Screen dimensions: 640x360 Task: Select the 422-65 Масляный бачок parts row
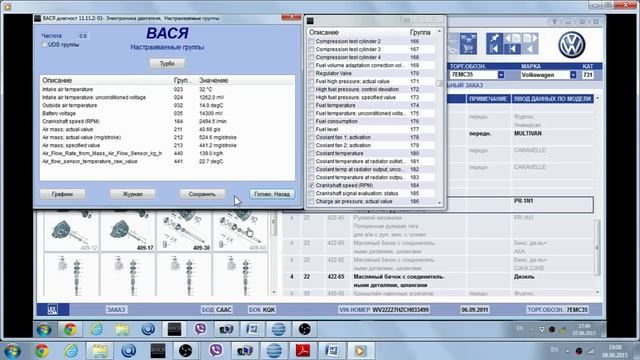(x=439, y=281)
